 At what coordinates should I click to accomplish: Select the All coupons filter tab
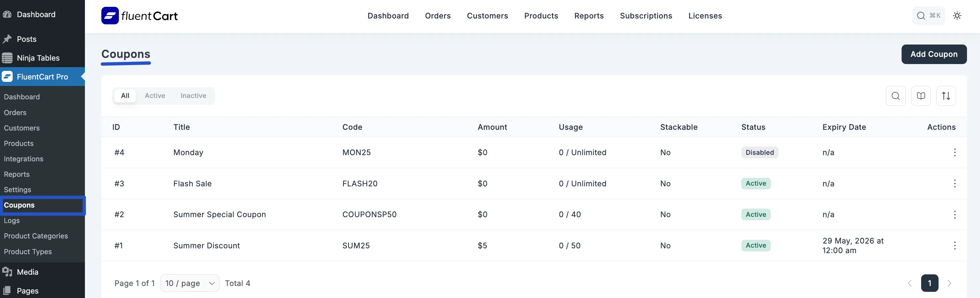tap(125, 96)
